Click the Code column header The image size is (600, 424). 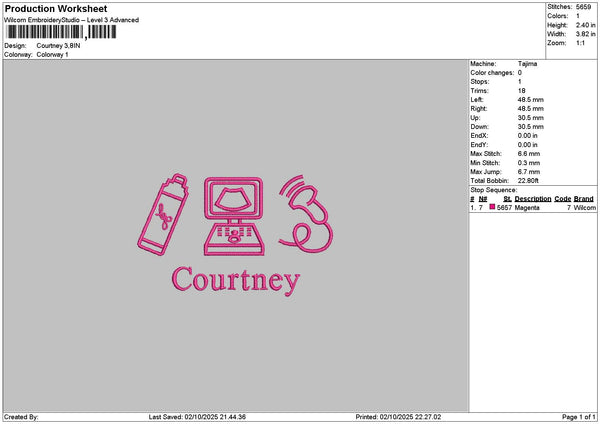tap(562, 199)
